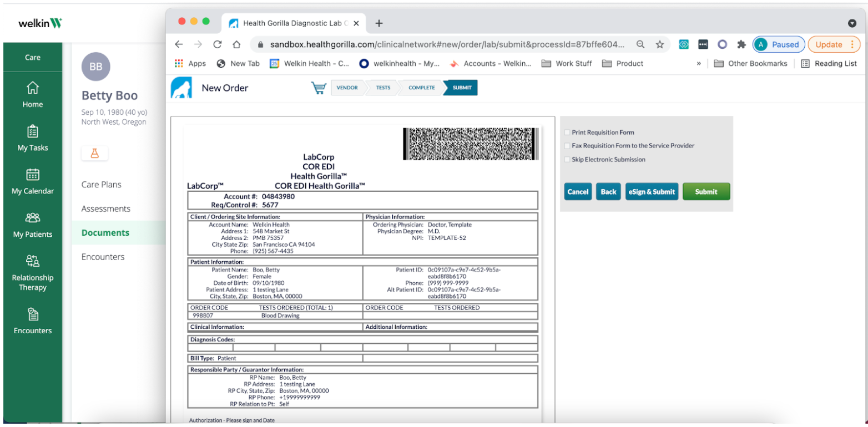This screenshot has height=427, width=868.
Task: Select the SUBMIT step
Action: (462, 88)
